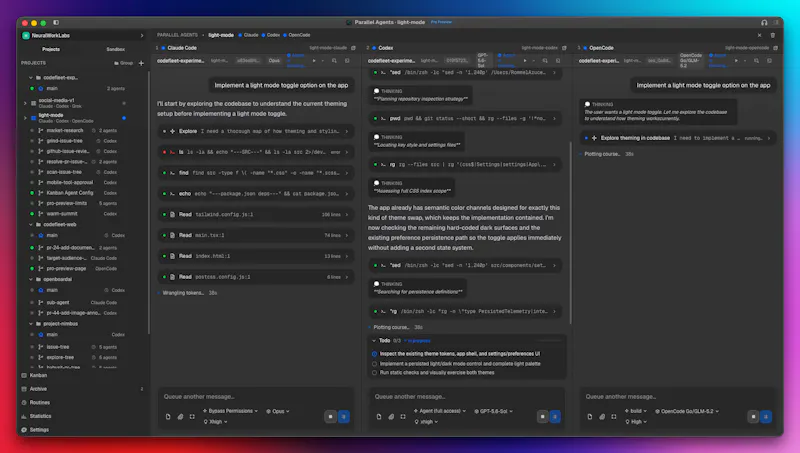Viewport: 800px width, 453px height.
Task: Pop out the OpenCode pane
Action: coord(775,48)
